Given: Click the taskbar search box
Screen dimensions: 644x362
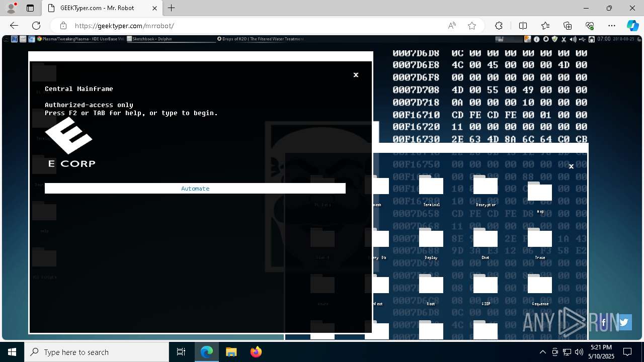Looking at the screenshot, I should click(97, 352).
